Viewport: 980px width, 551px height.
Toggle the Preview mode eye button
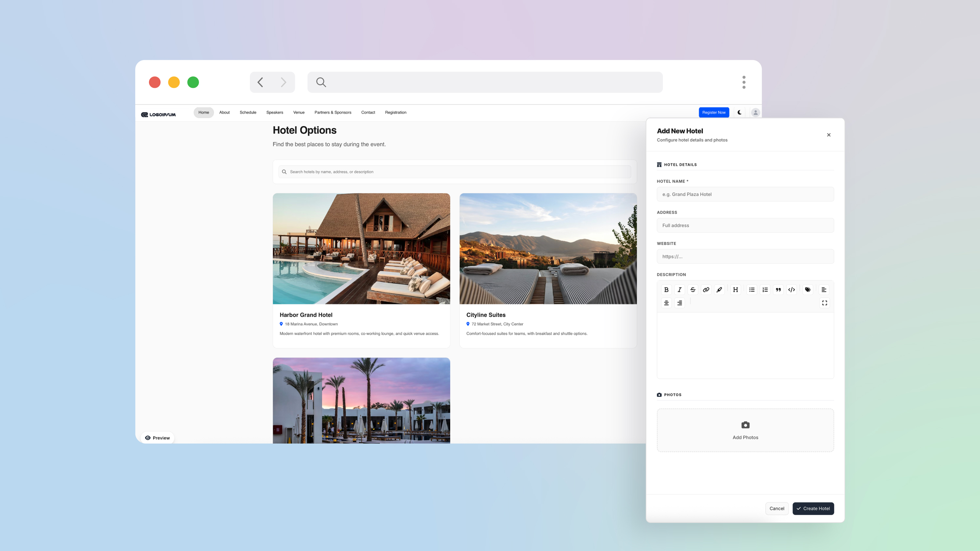[157, 438]
